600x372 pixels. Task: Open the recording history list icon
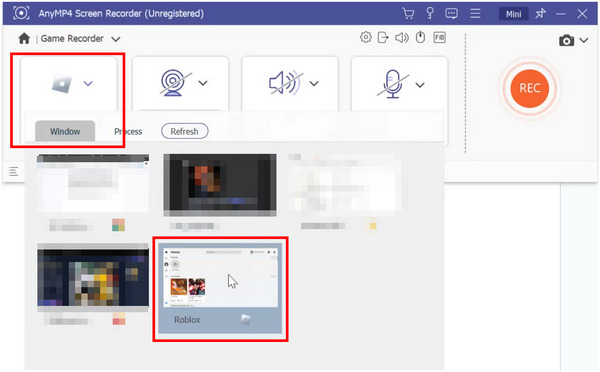(13, 171)
